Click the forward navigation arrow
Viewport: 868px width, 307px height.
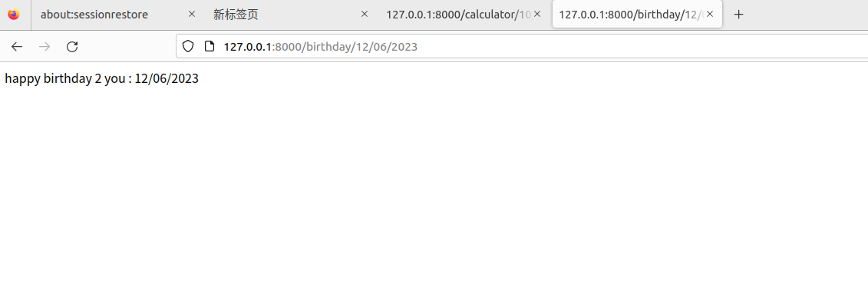45,47
